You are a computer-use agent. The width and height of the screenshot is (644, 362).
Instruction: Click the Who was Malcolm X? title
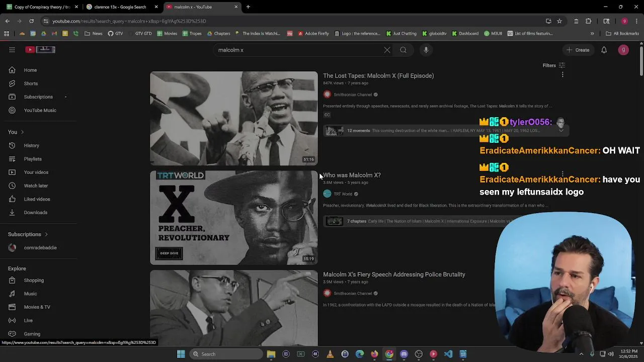(352, 175)
